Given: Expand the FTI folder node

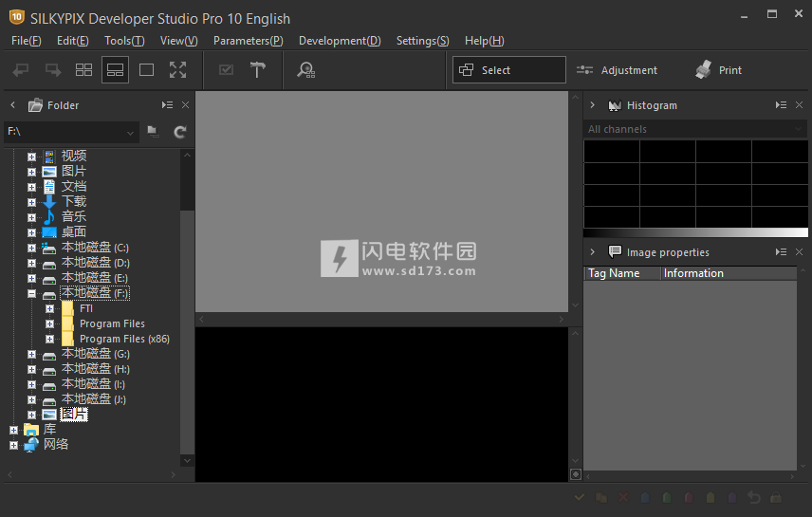Looking at the screenshot, I should (49, 308).
